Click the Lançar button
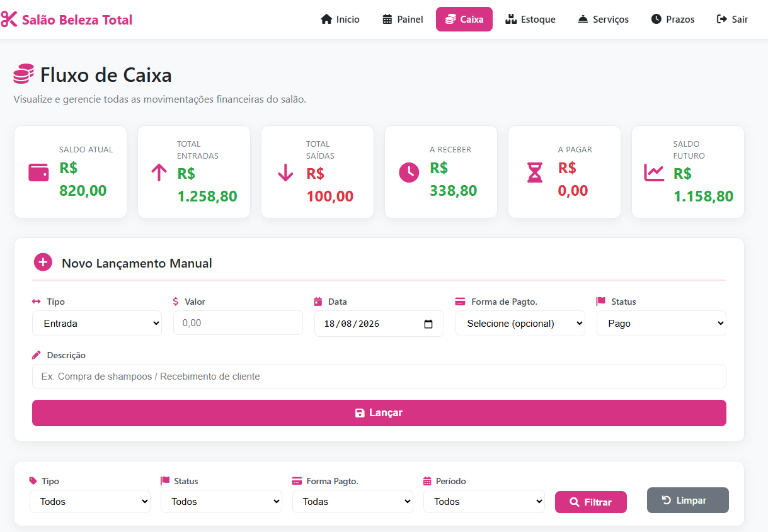 (x=379, y=413)
